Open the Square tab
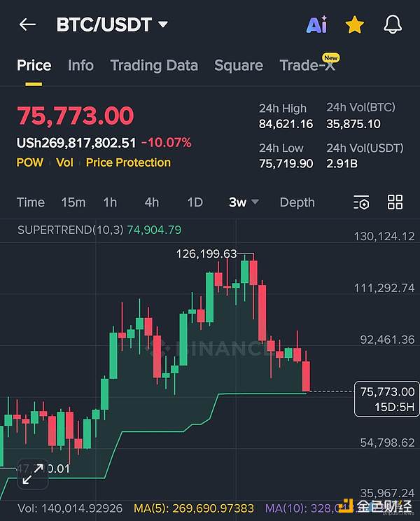420x521 pixels. pos(239,65)
